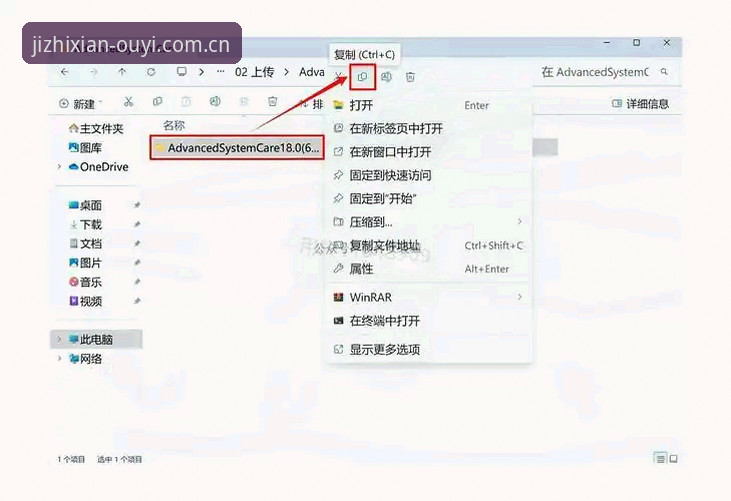Expand the breadcrumb ellipsis menu

(x=221, y=72)
